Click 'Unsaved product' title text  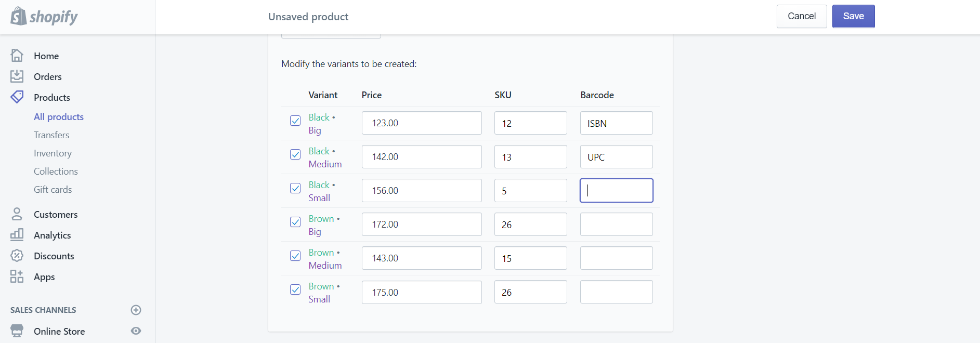[308, 17]
